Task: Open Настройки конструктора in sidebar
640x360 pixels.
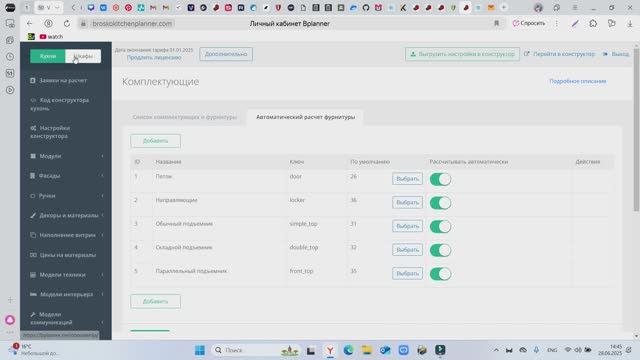Action: pos(51,132)
